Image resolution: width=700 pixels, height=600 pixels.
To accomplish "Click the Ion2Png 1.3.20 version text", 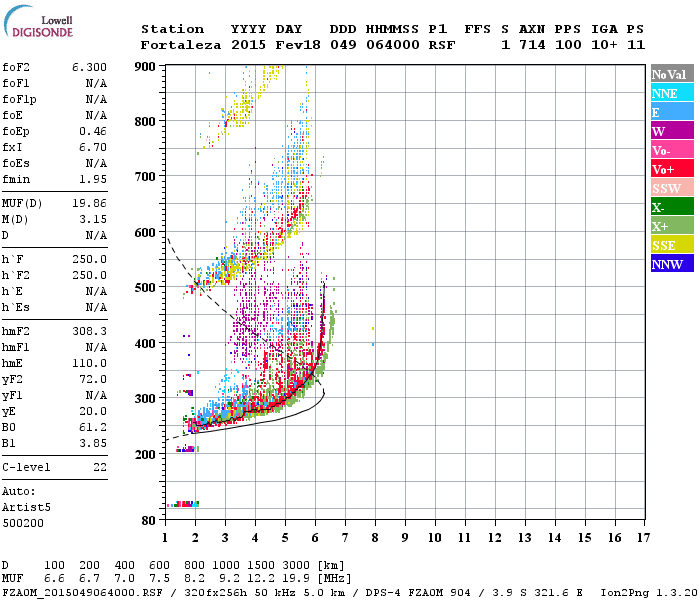I will pyautogui.click(x=649, y=593).
